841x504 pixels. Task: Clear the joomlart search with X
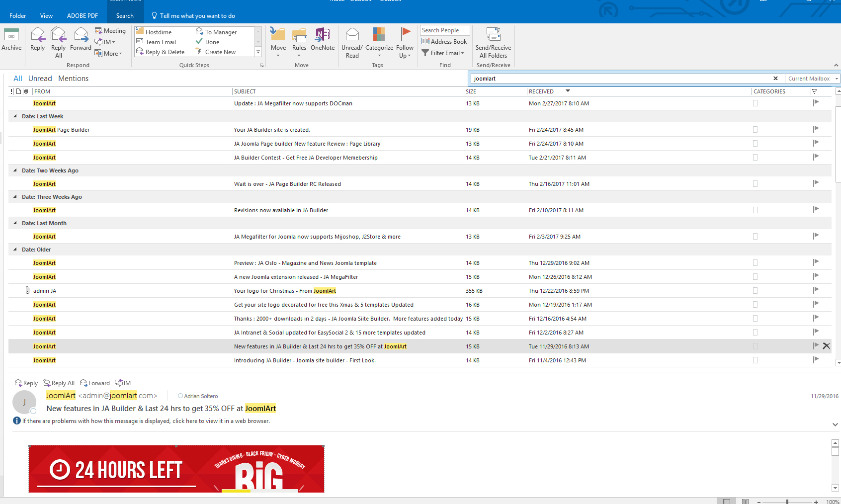775,79
